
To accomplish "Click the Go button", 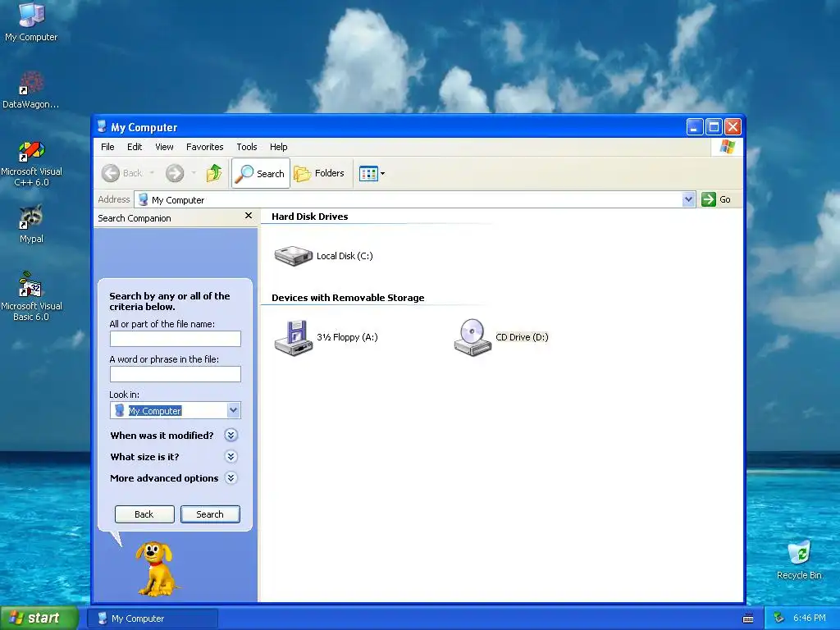I will click(x=716, y=199).
